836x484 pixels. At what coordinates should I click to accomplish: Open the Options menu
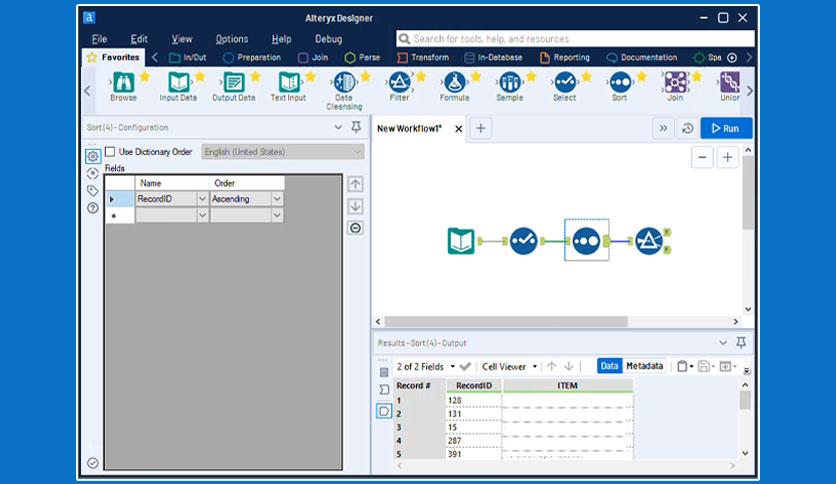[231, 39]
